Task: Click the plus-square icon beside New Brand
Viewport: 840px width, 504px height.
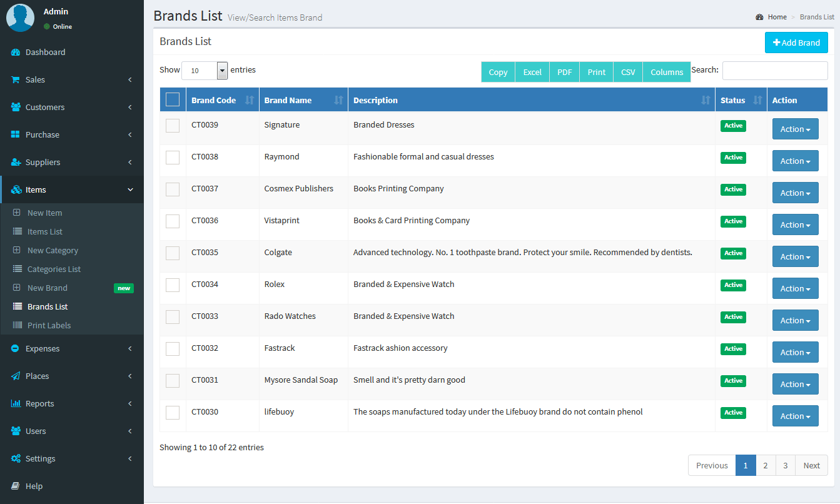Action: (x=17, y=288)
